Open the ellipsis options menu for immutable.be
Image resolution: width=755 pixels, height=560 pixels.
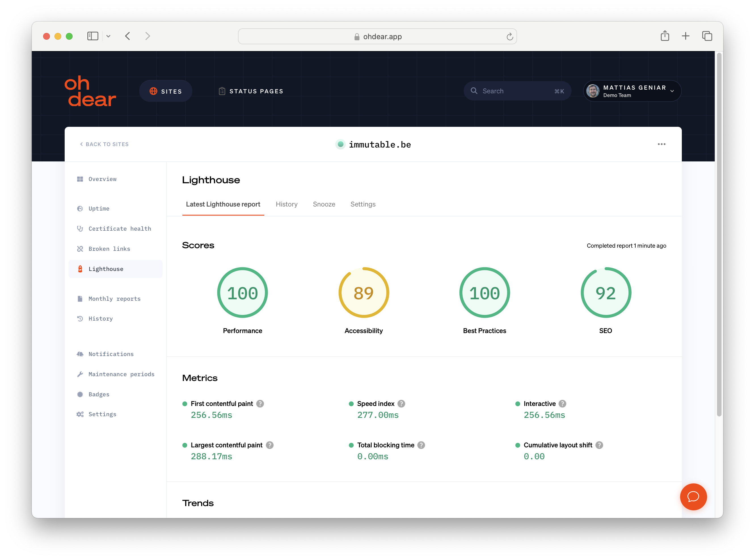(661, 144)
